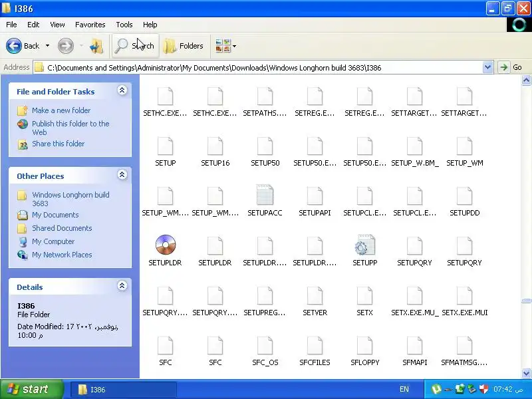The image size is (532, 399).
Task: Open the Search pane
Action: 135,46
